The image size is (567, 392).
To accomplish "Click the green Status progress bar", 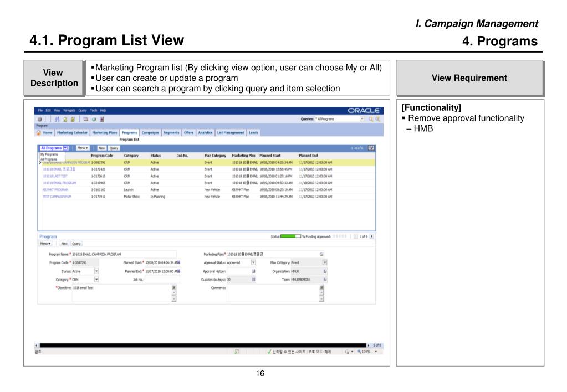I will click(x=290, y=236).
